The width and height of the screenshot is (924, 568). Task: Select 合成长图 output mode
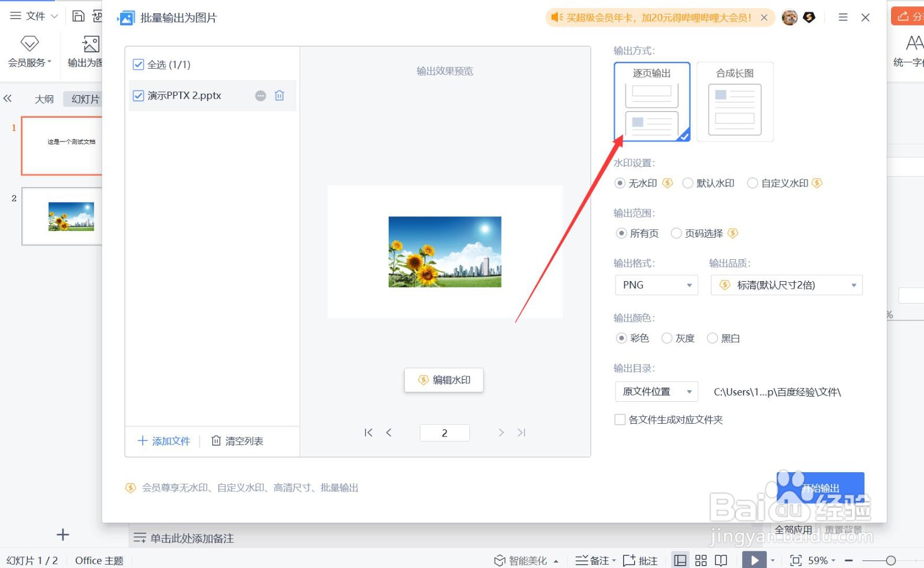tap(735, 102)
